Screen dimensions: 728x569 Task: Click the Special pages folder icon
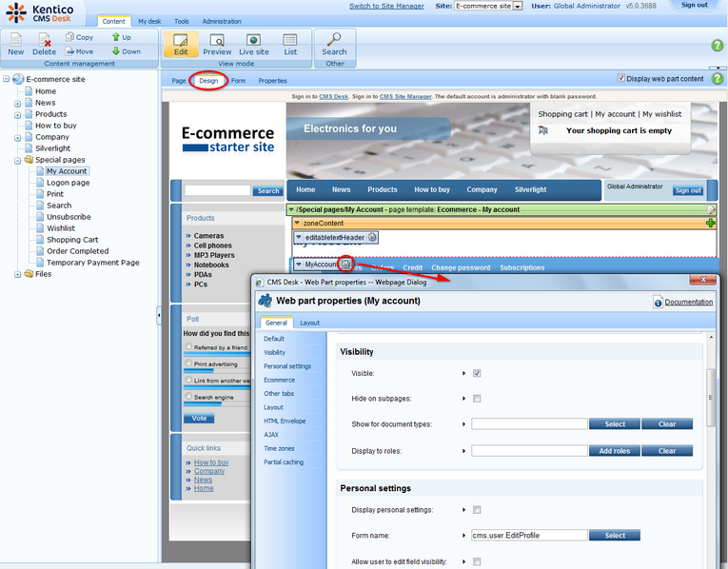pos(29,160)
